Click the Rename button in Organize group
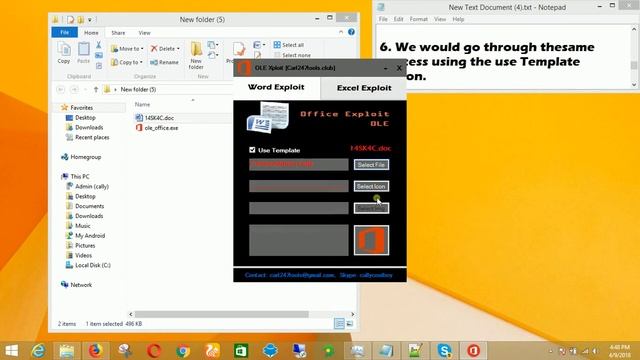Screen dimensions: 640x360 (164, 62)
